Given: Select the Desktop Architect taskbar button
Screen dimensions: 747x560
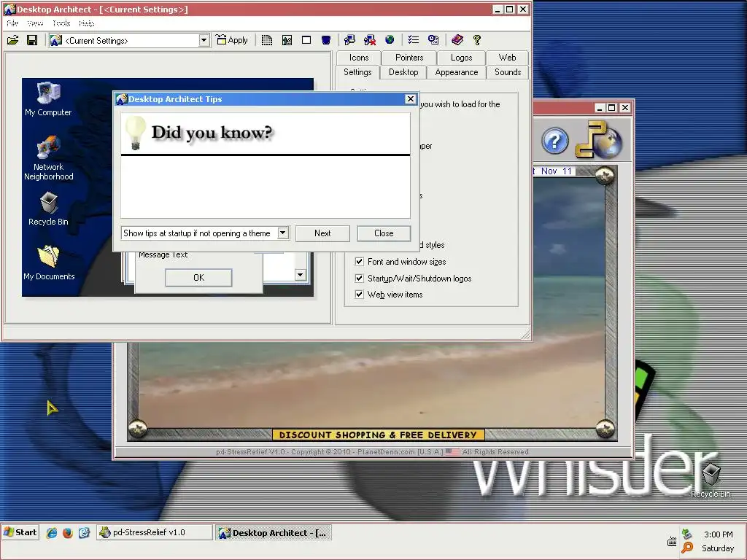Looking at the screenshot, I should pyautogui.click(x=274, y=533).
